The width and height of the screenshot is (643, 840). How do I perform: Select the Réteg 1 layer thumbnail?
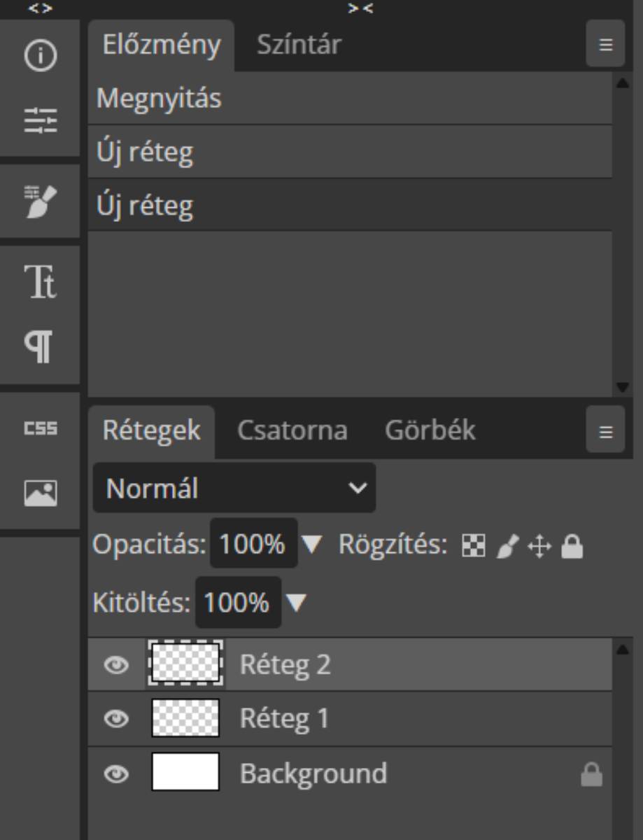pyautogui.click(x=185, y=718)
